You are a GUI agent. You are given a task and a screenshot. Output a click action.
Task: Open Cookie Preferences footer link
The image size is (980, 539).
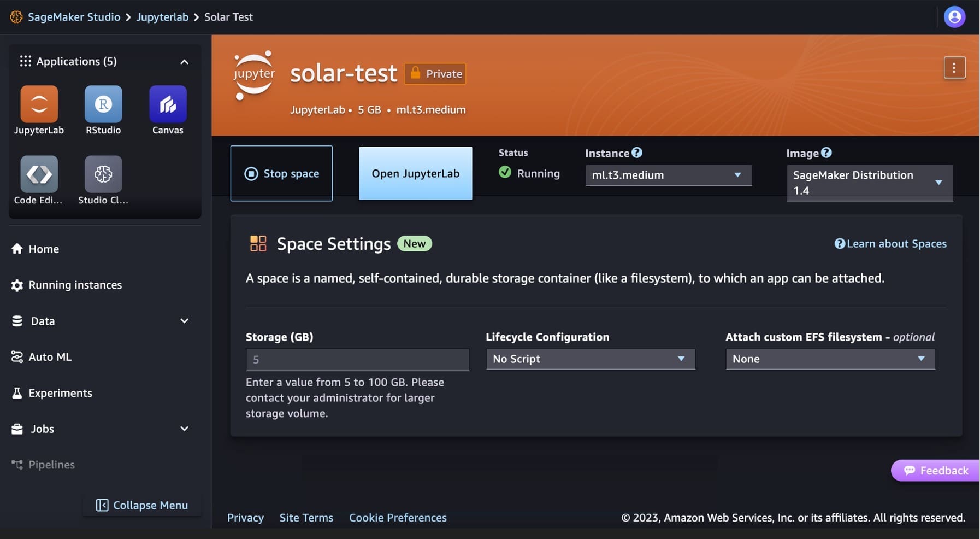[398, 518]
